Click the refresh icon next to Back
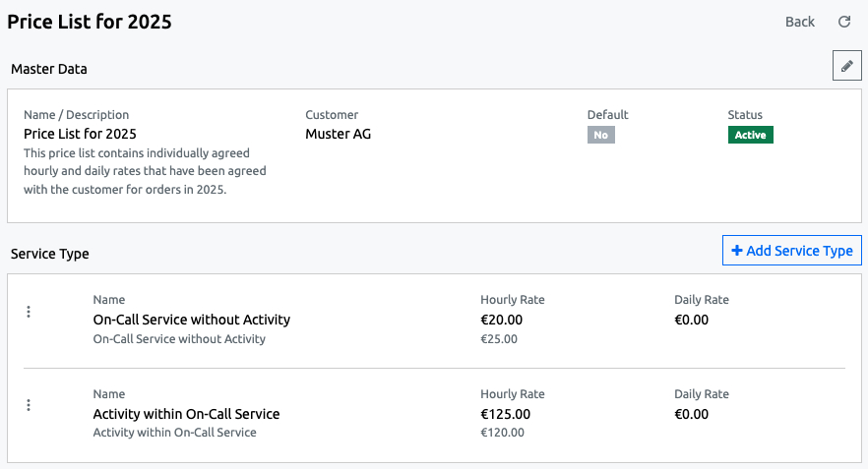The width and height of the screenshot is (868, 469). pyautogui.click(x=844, y=22)
